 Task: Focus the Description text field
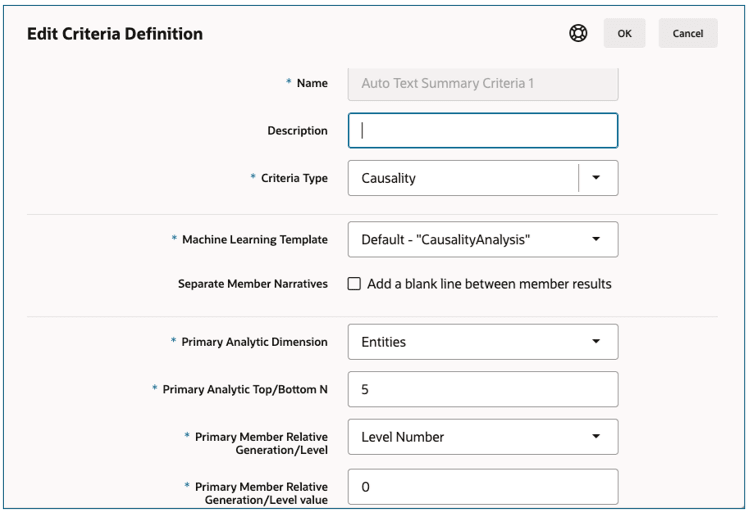pyautogui.click(x=483, y=131)
